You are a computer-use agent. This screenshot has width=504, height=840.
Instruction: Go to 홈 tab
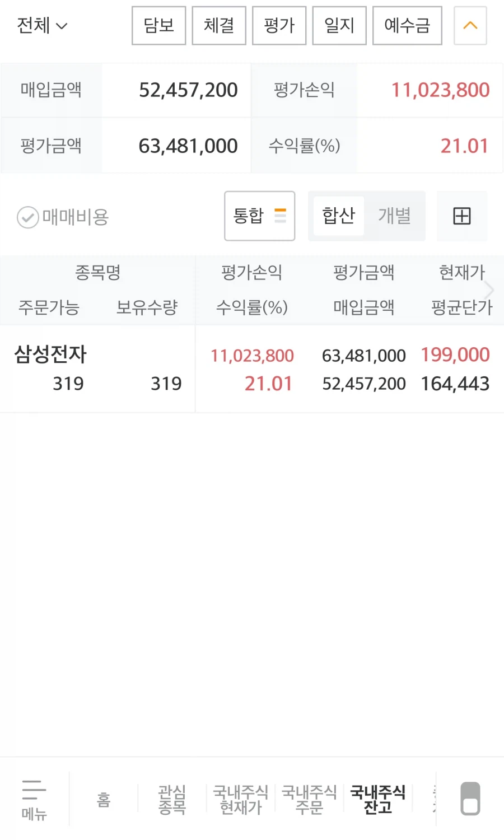pos(104,799)
